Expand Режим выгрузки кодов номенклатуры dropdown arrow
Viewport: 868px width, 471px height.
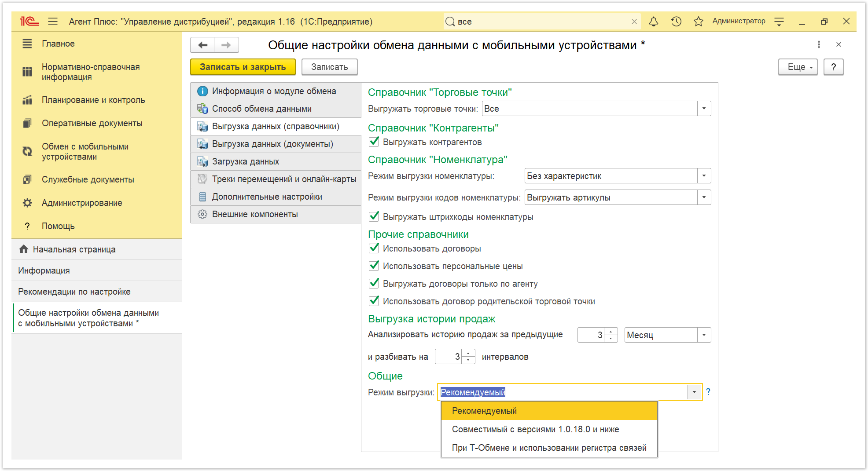click(704, 197)
